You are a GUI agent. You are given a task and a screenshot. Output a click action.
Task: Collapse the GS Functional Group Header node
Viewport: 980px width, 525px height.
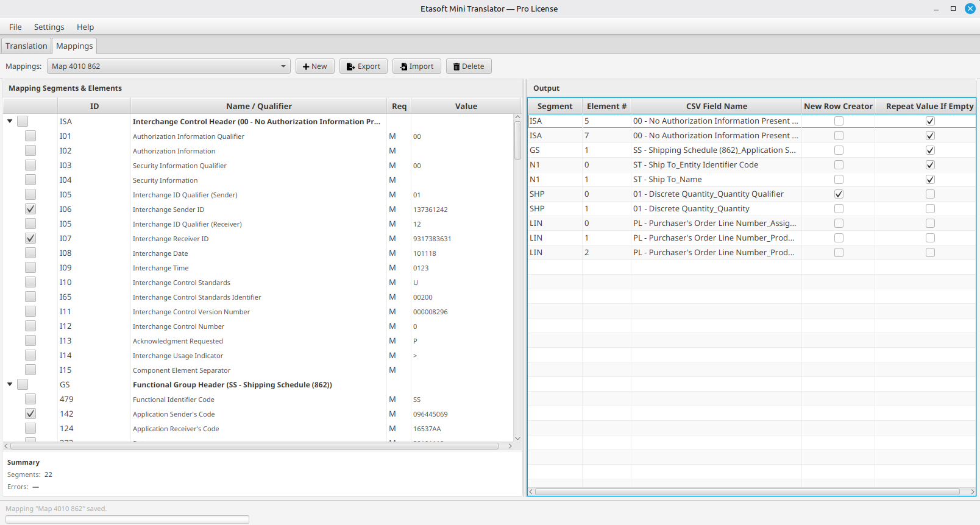(10, 384)
